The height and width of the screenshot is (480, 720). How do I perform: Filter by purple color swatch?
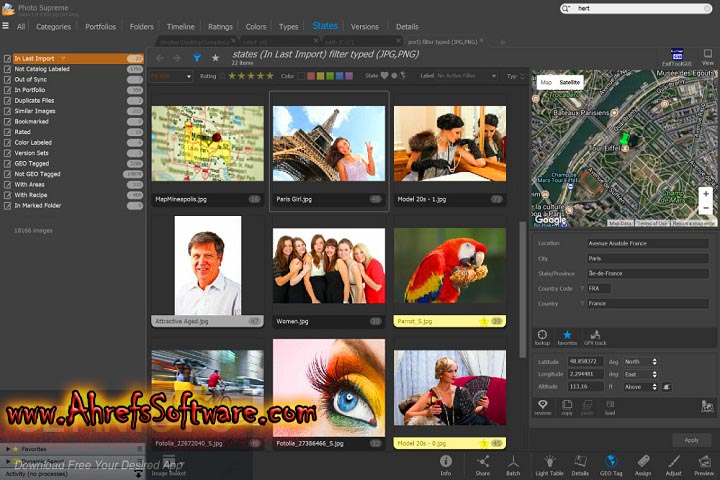click(x=349, y=76)
